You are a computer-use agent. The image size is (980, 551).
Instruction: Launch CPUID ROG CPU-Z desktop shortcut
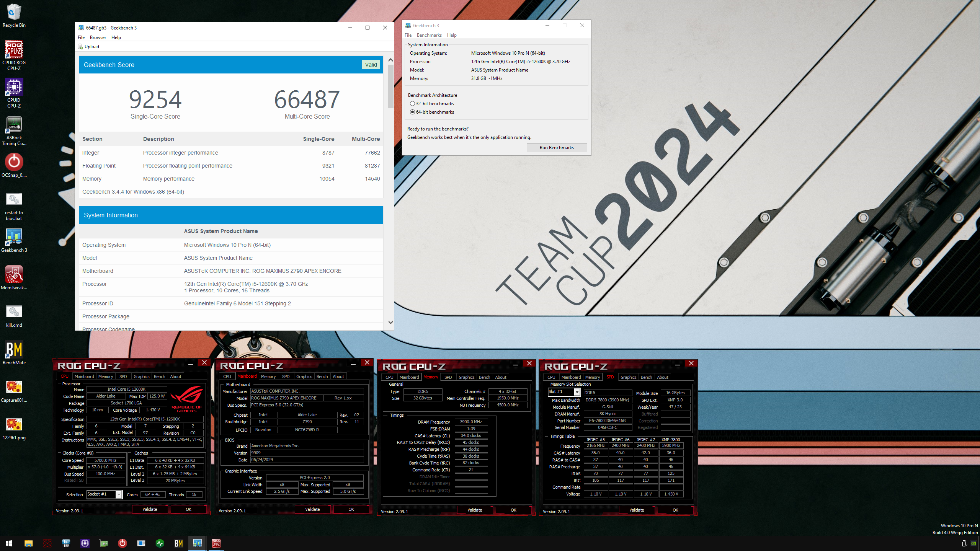[14, 55]
